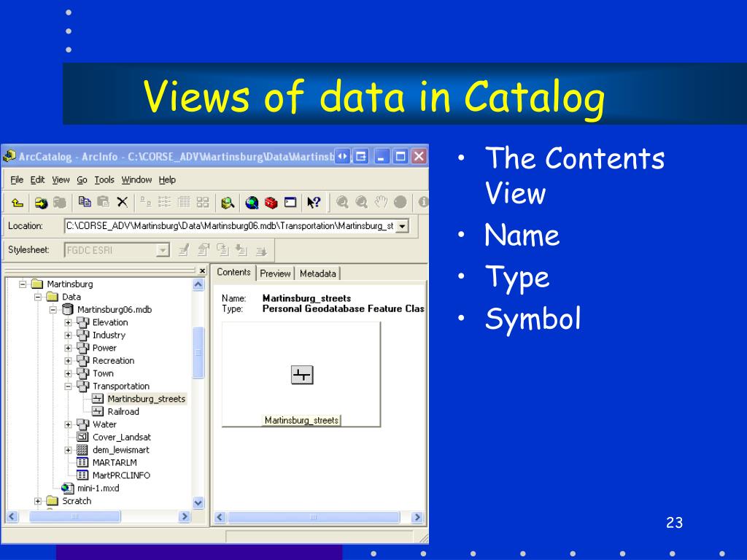Click the Metadata Properties icon

pos(204,250)
